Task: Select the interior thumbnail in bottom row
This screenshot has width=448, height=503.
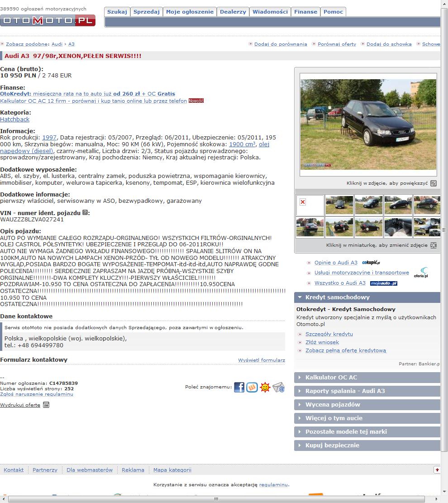Action: [398, 227]
